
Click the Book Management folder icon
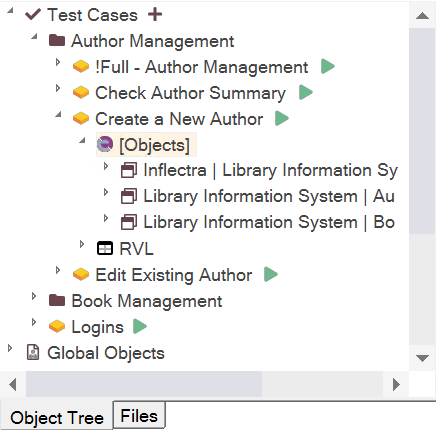(57, 300)
